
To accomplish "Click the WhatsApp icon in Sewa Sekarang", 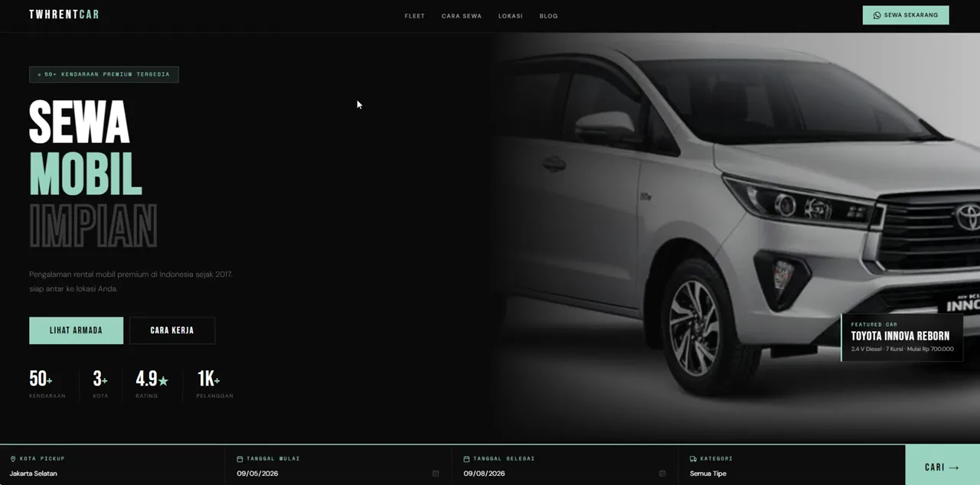I will click(x=877, y=15).
